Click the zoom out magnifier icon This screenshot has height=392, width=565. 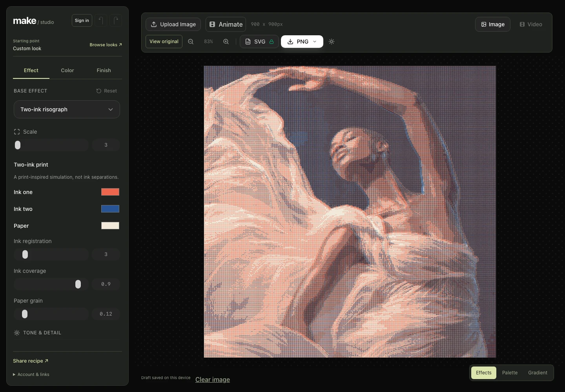[x=191, y=42]
